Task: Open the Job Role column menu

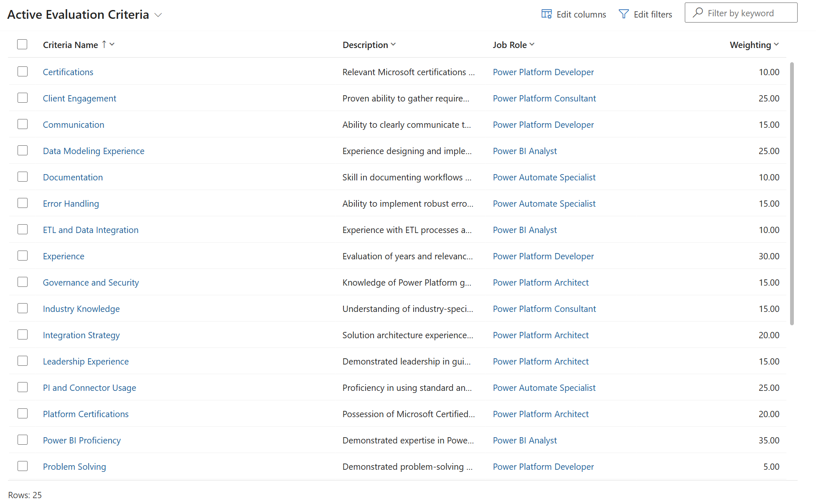Action: (532, 44)
